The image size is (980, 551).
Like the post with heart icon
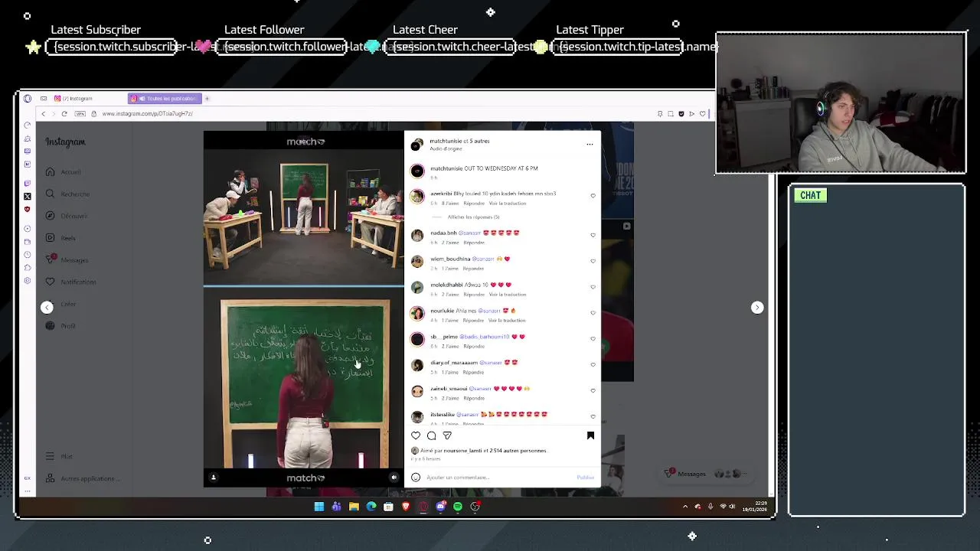pyautogui.click(x=416, y=435)
